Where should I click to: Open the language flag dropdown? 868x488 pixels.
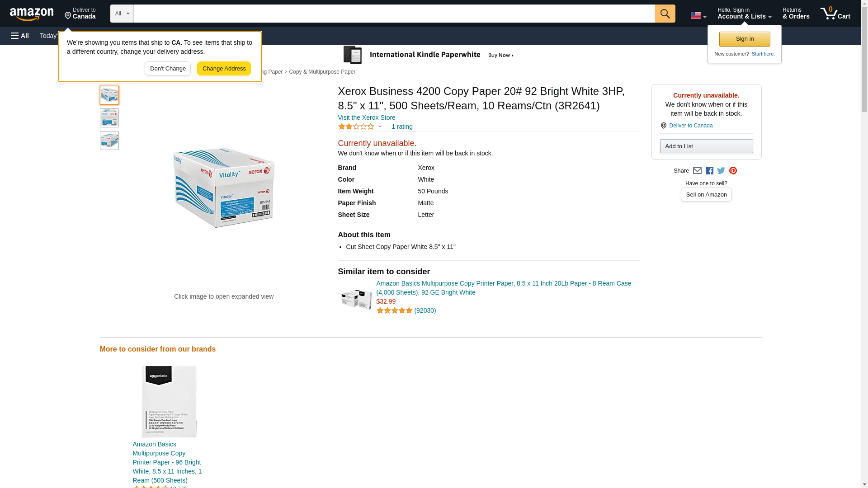[x=698, y=15]
